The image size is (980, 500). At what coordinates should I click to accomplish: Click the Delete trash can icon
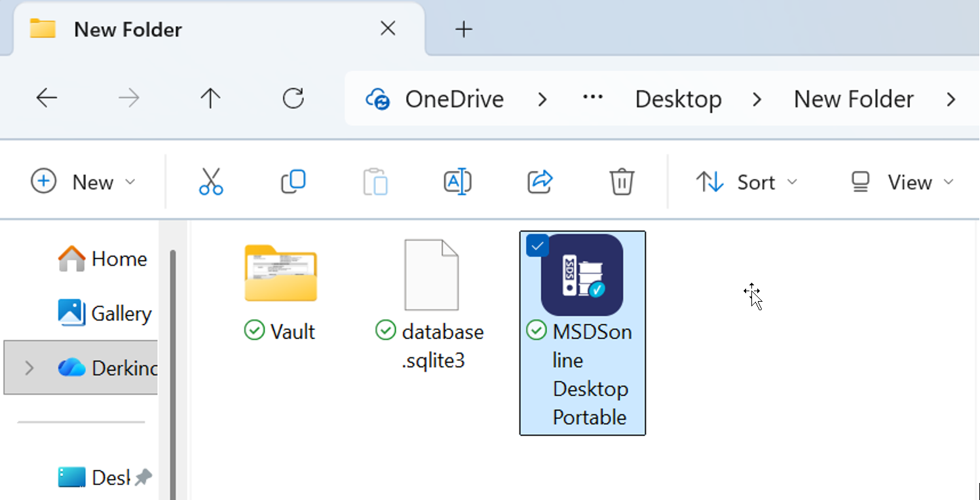coord(622,182)
